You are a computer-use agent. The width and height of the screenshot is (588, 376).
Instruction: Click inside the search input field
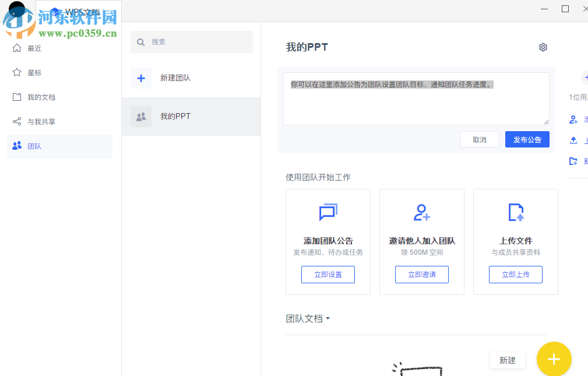191,41
